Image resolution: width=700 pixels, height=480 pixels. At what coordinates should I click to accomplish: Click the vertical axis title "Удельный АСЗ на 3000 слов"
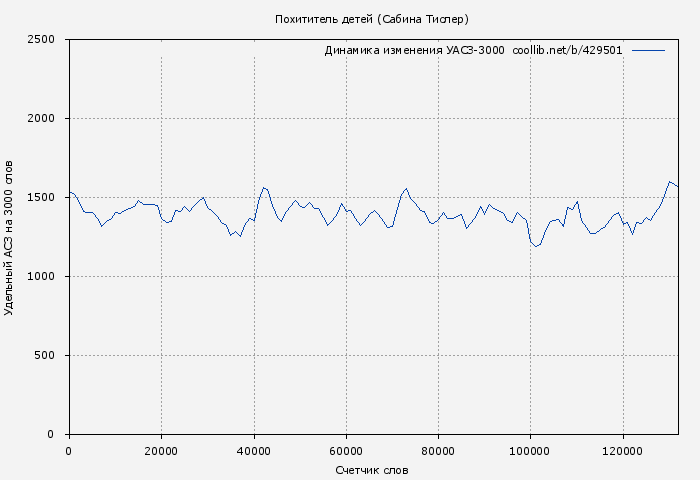point(9,237)
